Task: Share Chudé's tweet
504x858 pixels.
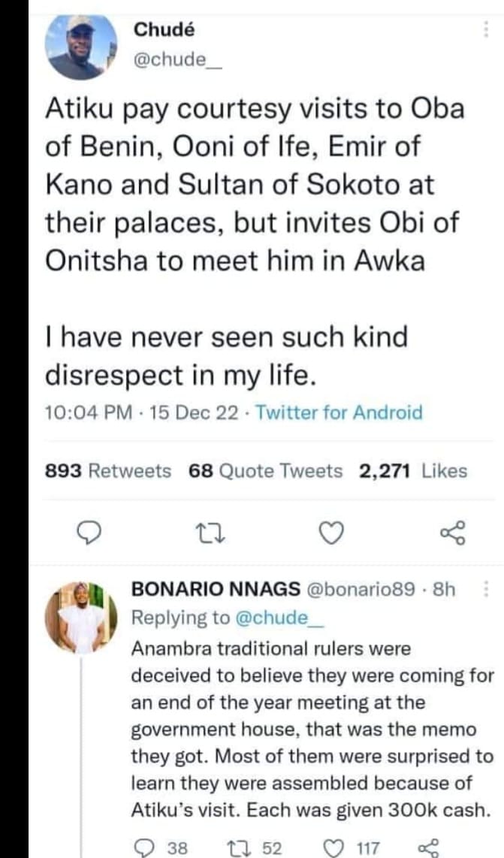Action: click(452, 533)
